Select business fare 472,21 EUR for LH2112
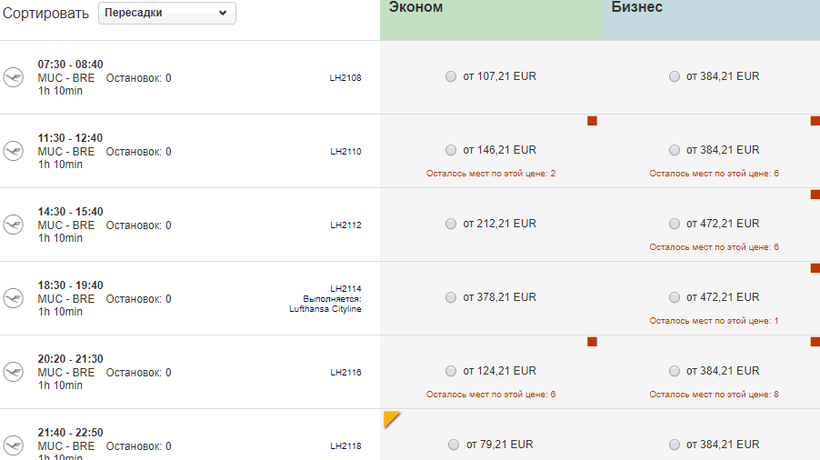This screenshot has height=460, width=820. point(674,224)
